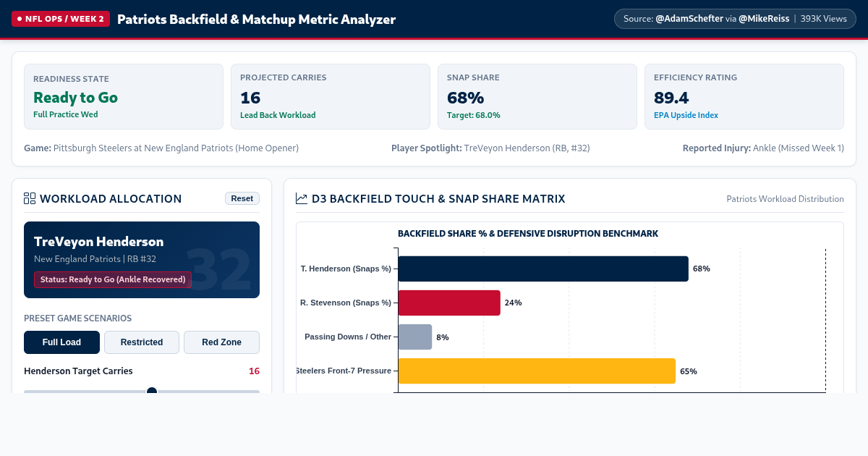Screen dimensions: 868x456
Task: Click the Snap Share 68% card
Action: [537, 96]
